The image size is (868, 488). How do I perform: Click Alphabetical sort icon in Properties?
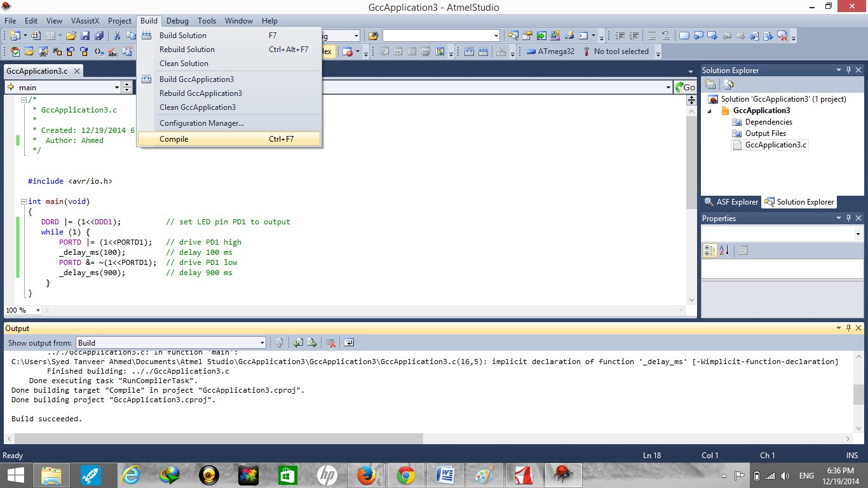coord(724,250)
